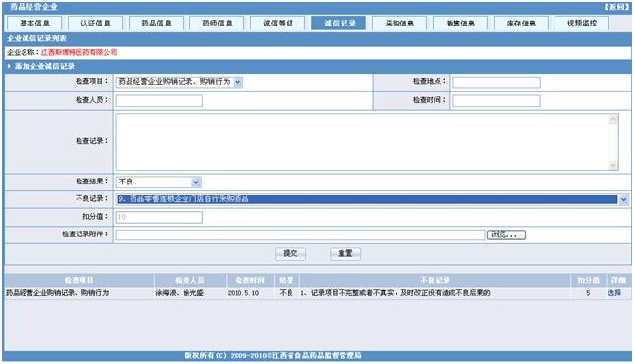Click the 不良记录 column header
The height and width of the screenshot is (364, 634).
pos(435,280)
